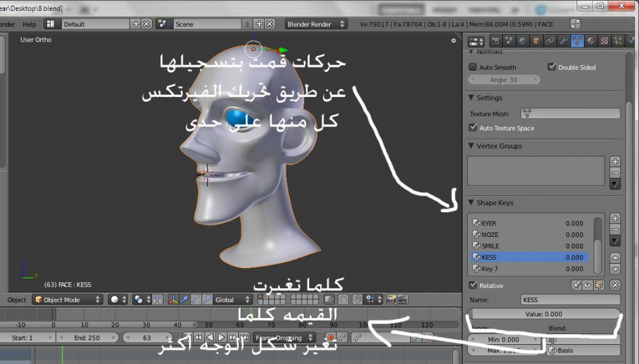Collapse the Settings panel

tap(472, 97)
